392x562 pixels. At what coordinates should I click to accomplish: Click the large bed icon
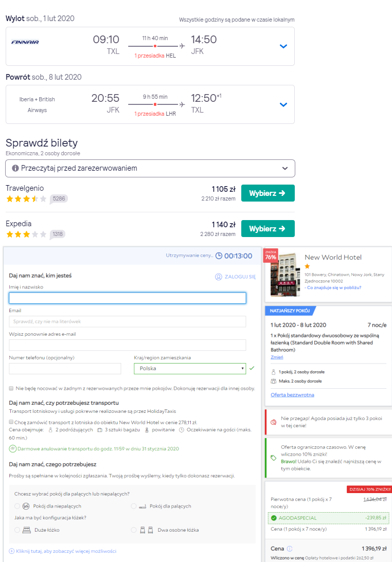pos(27,530)
